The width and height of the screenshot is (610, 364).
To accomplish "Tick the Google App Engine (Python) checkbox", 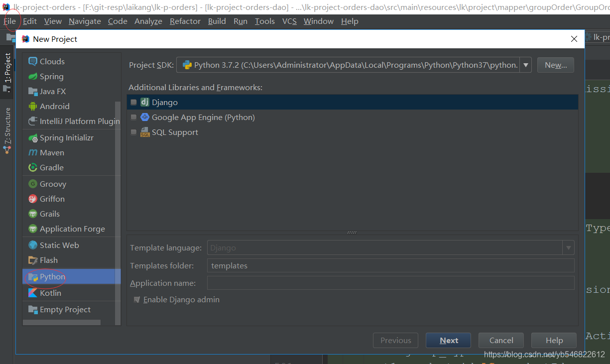I will click(133, 117).
